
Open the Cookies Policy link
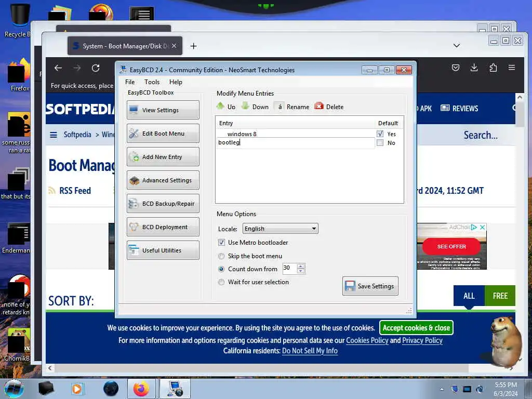pos(367,340)
